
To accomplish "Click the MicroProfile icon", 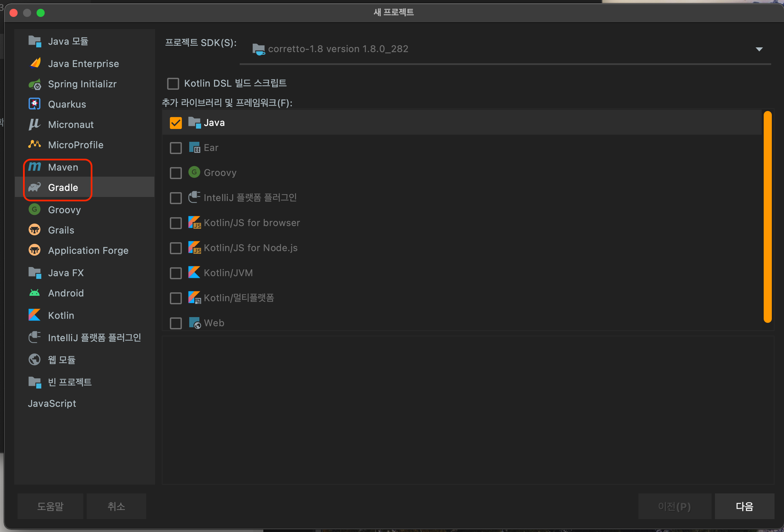I will [x=35, y=145].
